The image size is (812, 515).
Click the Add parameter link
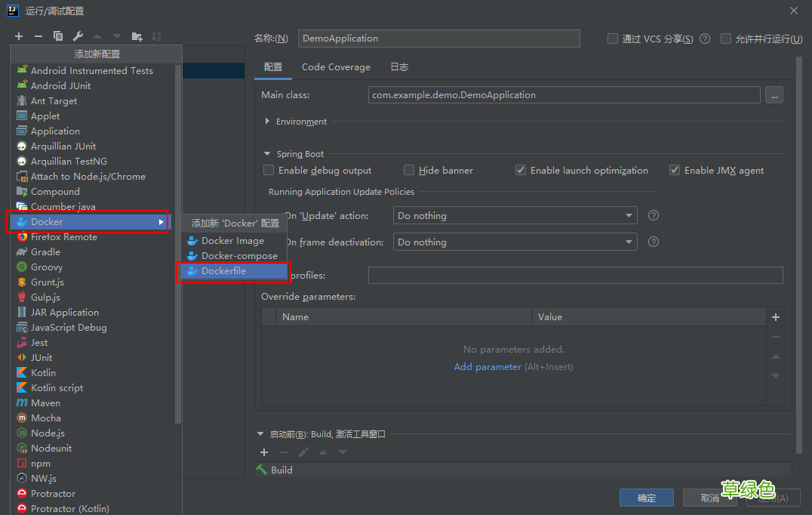click(487, 367)
